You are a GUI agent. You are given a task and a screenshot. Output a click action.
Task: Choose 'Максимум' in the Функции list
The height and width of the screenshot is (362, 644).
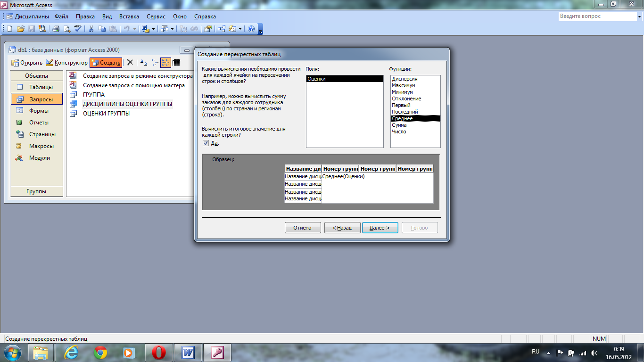click(x=415, y=86)
